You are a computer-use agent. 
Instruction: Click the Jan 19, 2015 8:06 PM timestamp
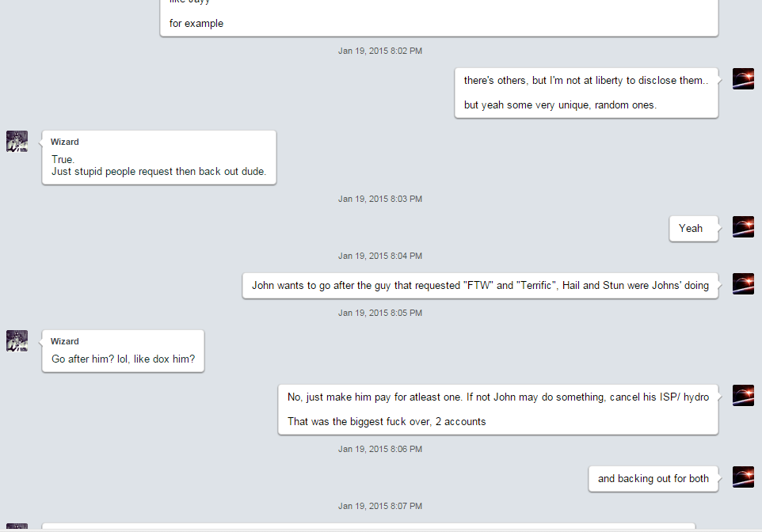click(x=380, y=450)
